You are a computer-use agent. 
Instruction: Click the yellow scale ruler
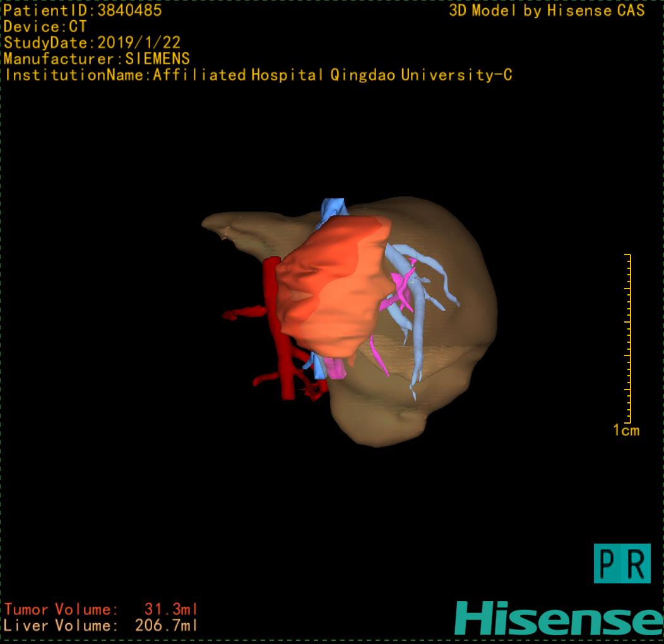click(628, 338)
